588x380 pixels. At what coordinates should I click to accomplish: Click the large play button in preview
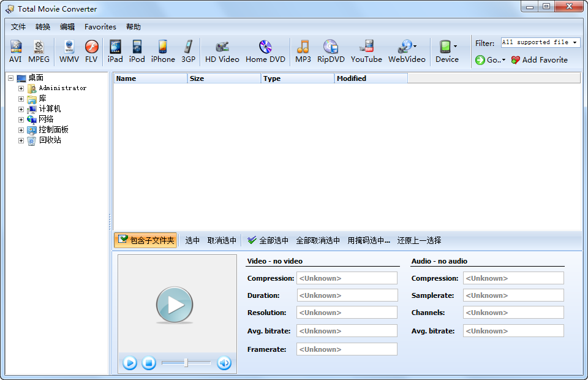click(x=175, y=305)
